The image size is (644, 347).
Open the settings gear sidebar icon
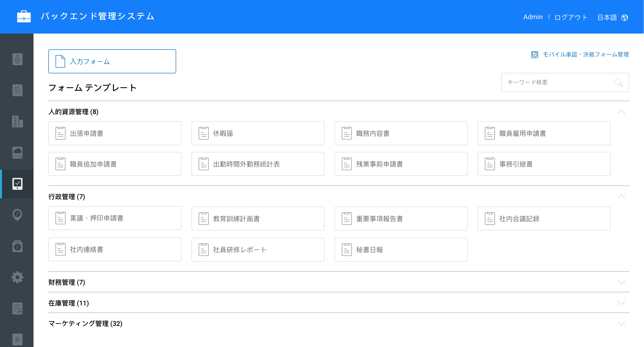[17, 277]
